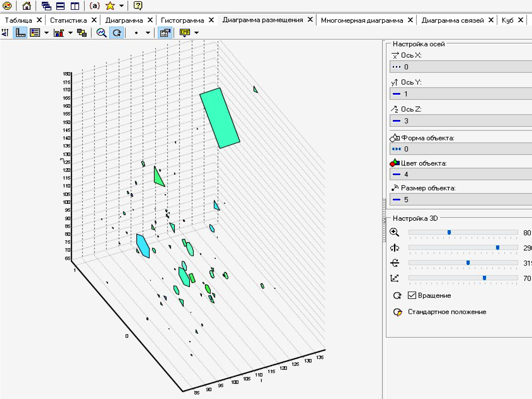The image size is (532, 399).
Task: Switch to the Таблица tab
Action: [18, 20]
